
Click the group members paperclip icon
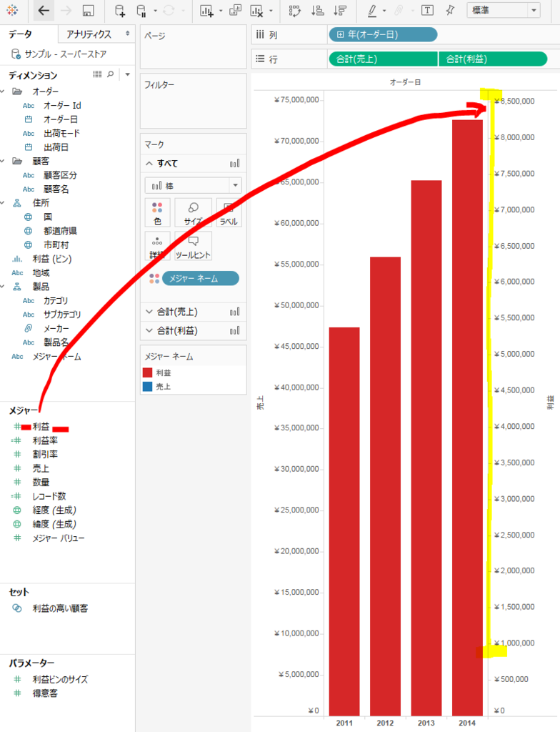coord(399,10)
